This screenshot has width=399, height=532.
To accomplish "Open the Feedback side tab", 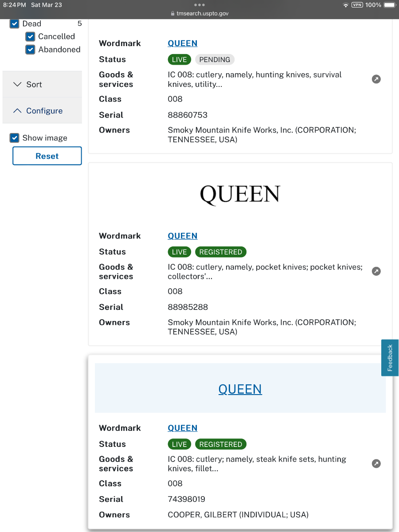I will 390,358.
